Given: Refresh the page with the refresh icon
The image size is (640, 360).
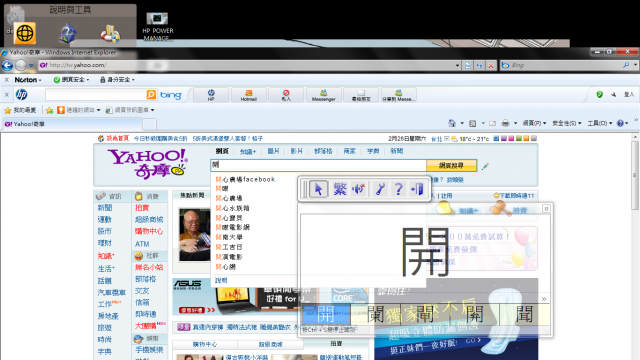Looking at the screenshot, I should point(479,65).
